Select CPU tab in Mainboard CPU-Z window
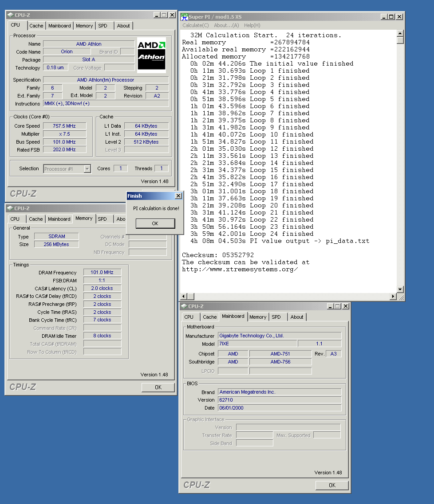Viewport: 434px width, 504px height. (x=189, y=317)
